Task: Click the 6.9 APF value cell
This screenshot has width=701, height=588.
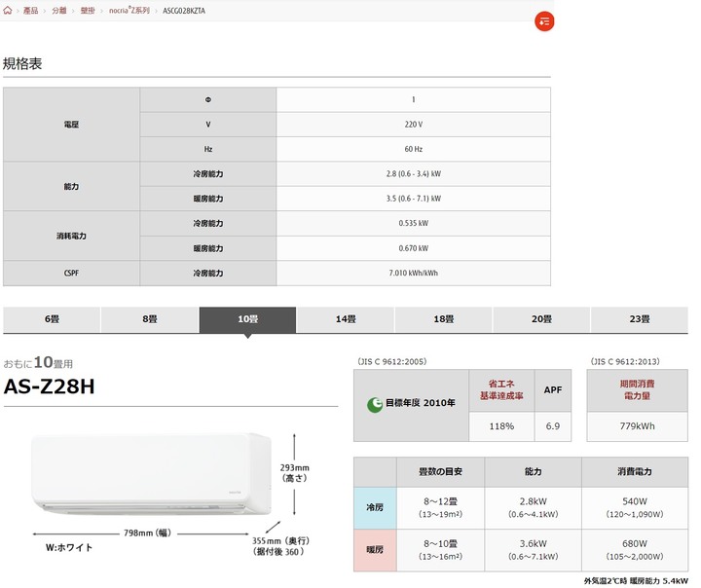Action: tap(553, 426)
